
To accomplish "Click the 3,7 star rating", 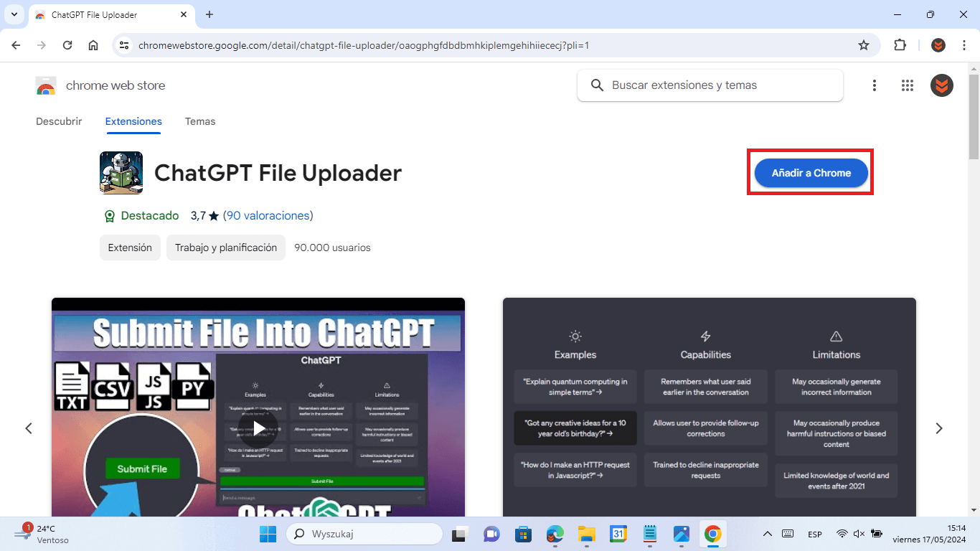I will tap(204, 215).
